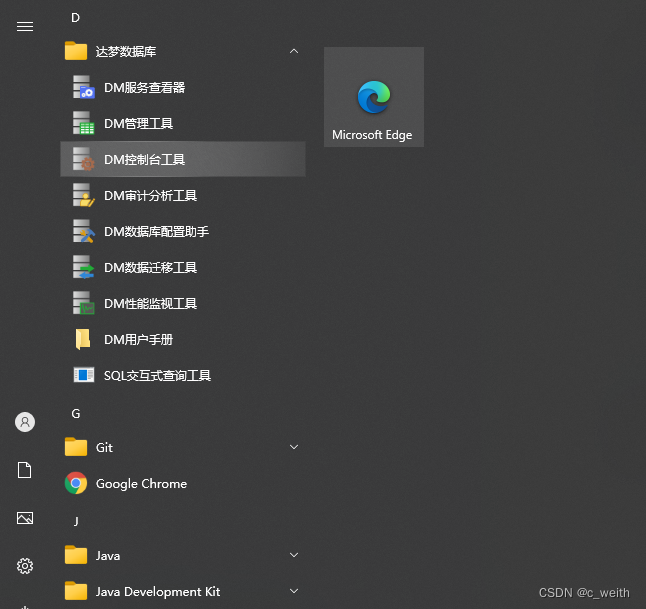646x609 pixels.
Task: Open the Start hamburger menu
Action: click(25, 26)
